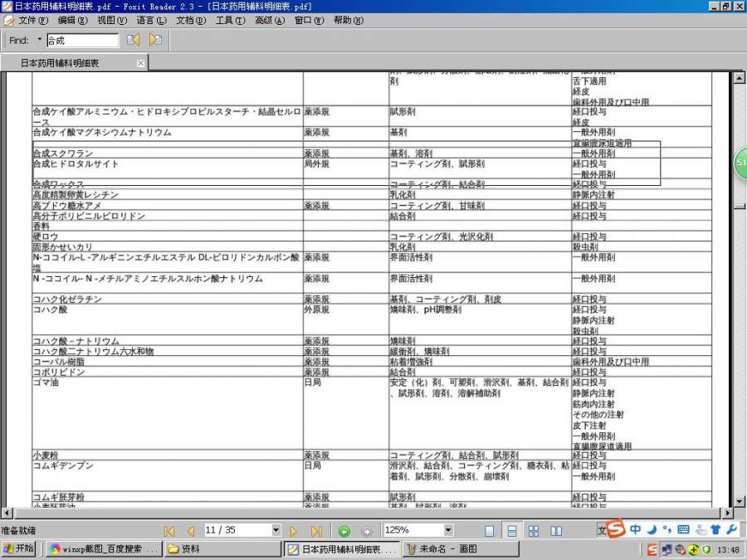Open the 帮助(H) menu
Viewport: 747px width, 560px height.
point(349,20)
